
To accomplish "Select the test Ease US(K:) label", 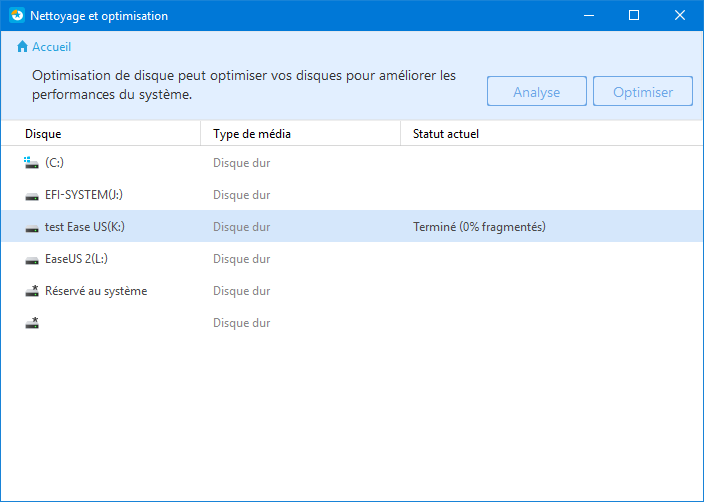I will click(x=85, y=227).
